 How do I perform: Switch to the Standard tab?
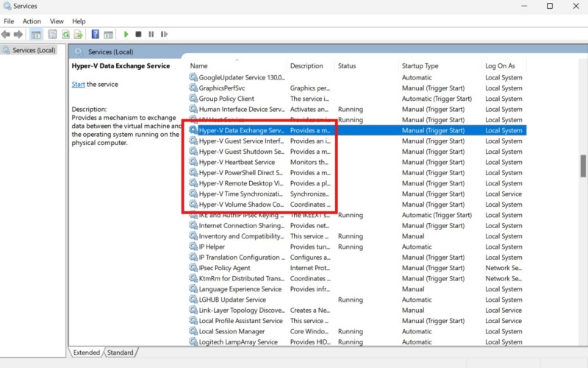[121, 353]
